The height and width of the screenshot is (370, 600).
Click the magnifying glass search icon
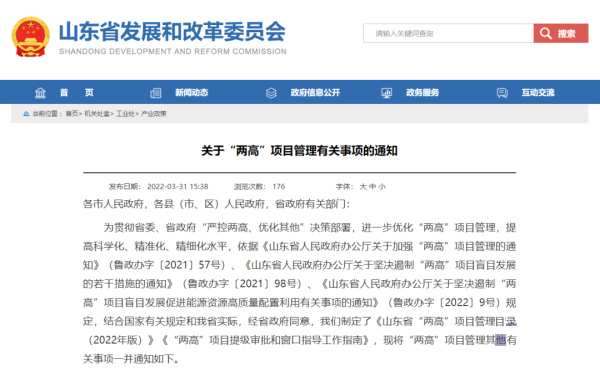point(546,33)
